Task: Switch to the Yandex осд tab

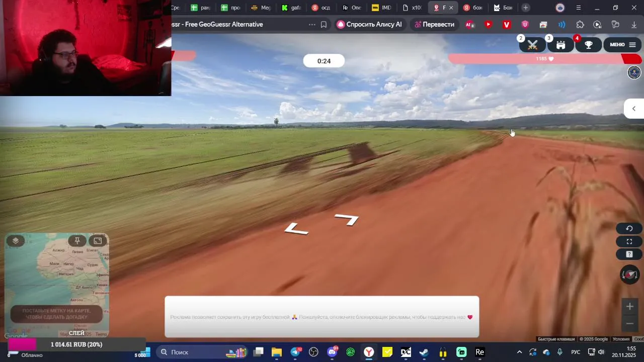Action: tap(321, 8)
